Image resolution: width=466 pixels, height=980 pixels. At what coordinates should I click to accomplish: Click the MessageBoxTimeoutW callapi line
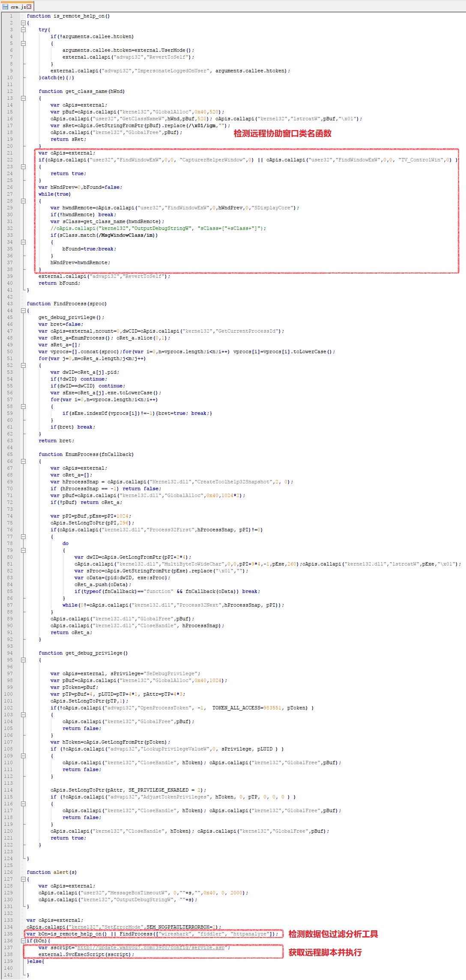pyautogui.click(x=143, y=893)
